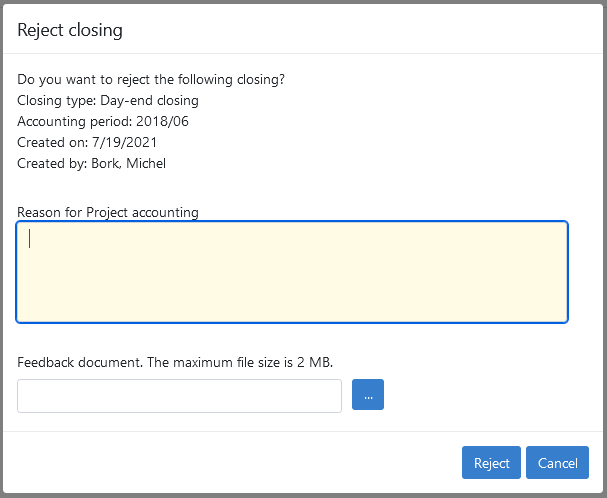The image size is (607, 498).
Task: Open file browser with the ellipsis button
Action: click(368, 395)
